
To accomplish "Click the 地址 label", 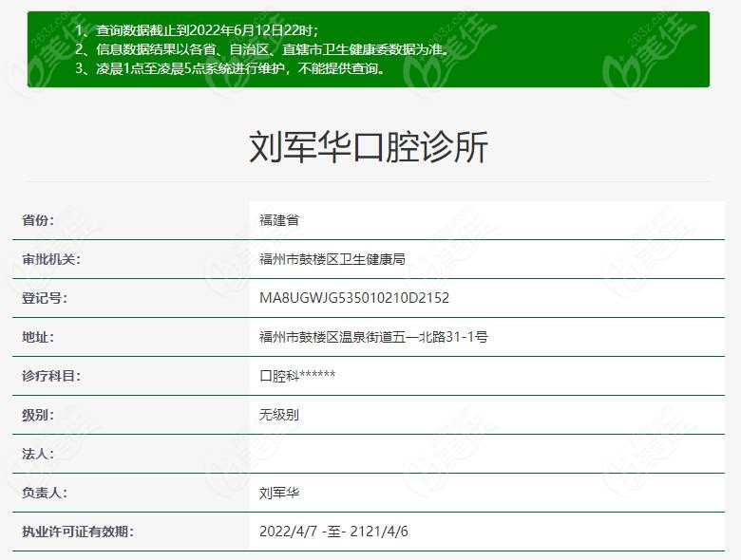I will tap(38, 337).
